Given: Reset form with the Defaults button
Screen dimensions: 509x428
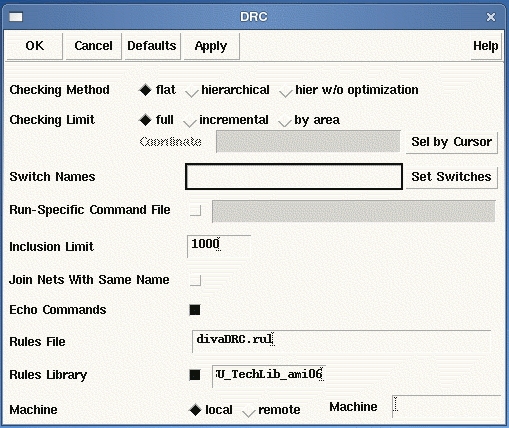Looking at the screenshot, I should 152,46.
